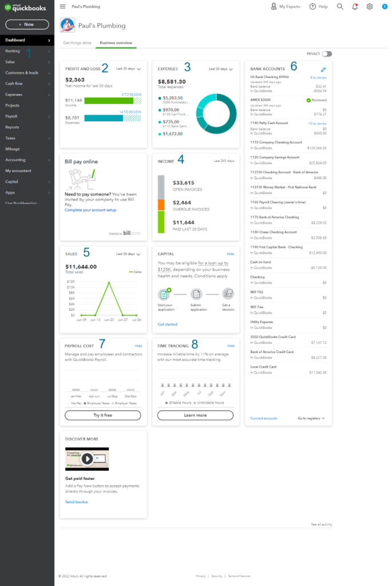This screenshot has height=586, width=392.
Task: Open the notifications bell icon
Action: [x=355, y=6]
